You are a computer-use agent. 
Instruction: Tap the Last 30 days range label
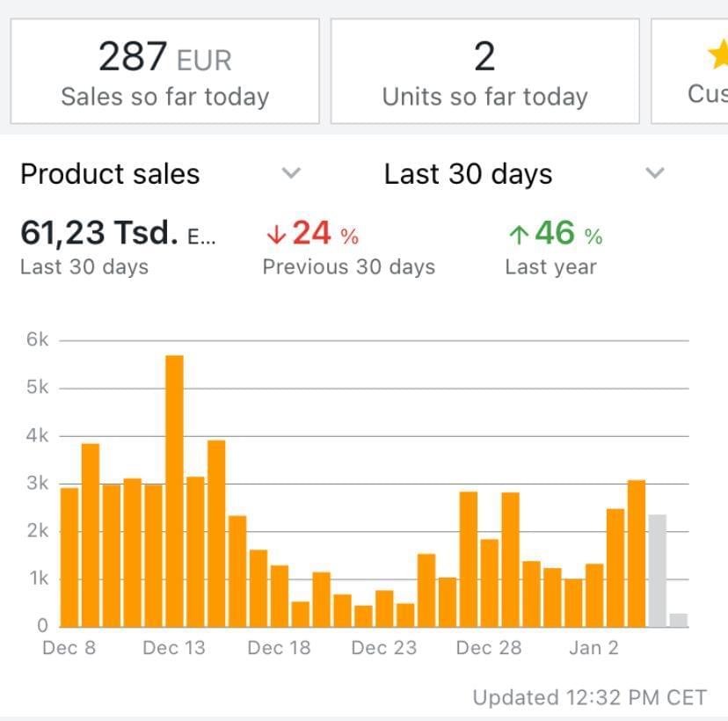click(468, 174)
